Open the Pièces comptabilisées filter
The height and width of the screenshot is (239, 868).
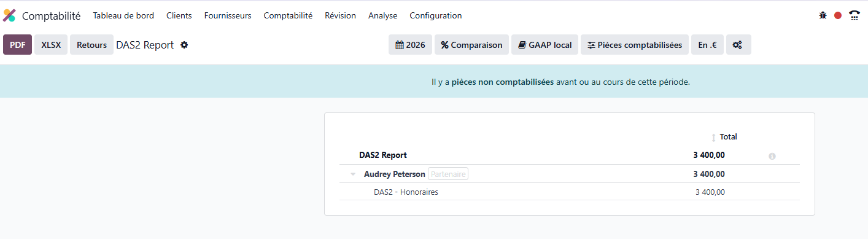635,45
